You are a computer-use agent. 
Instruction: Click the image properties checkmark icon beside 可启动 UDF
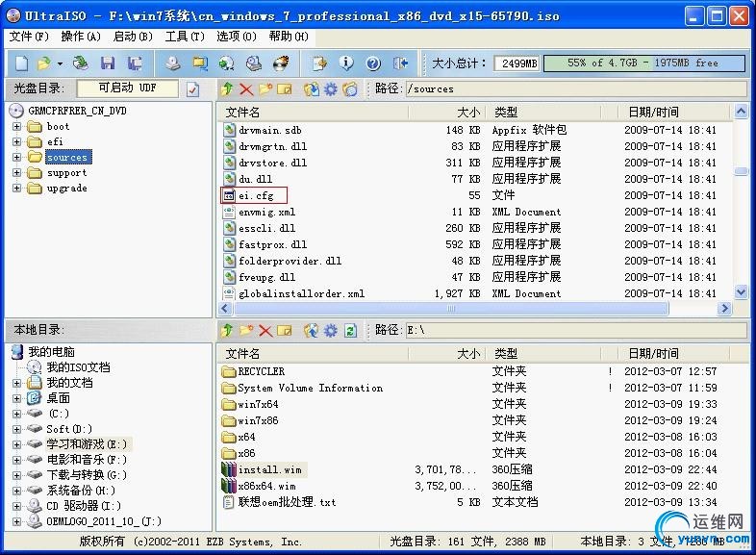point(193,89)
